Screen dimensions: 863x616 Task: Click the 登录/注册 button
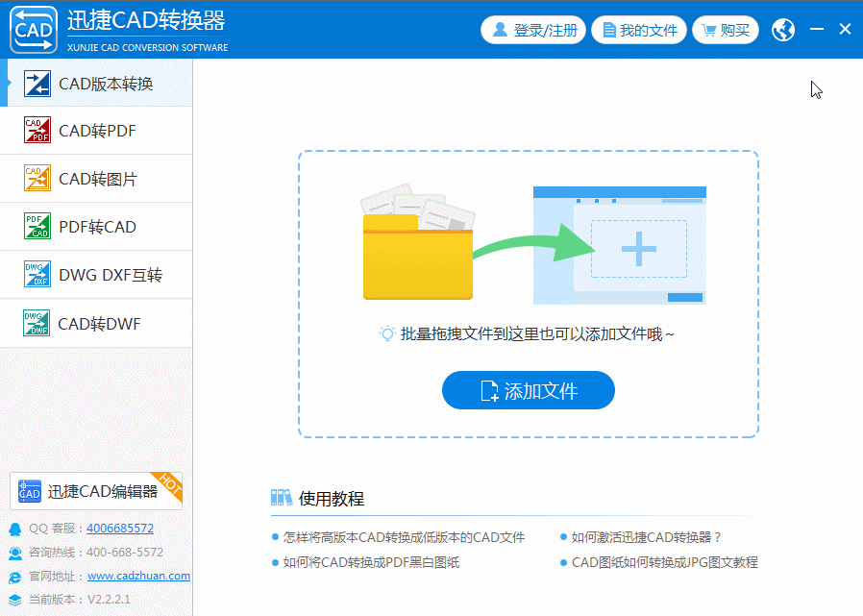[x=532, y=30]
